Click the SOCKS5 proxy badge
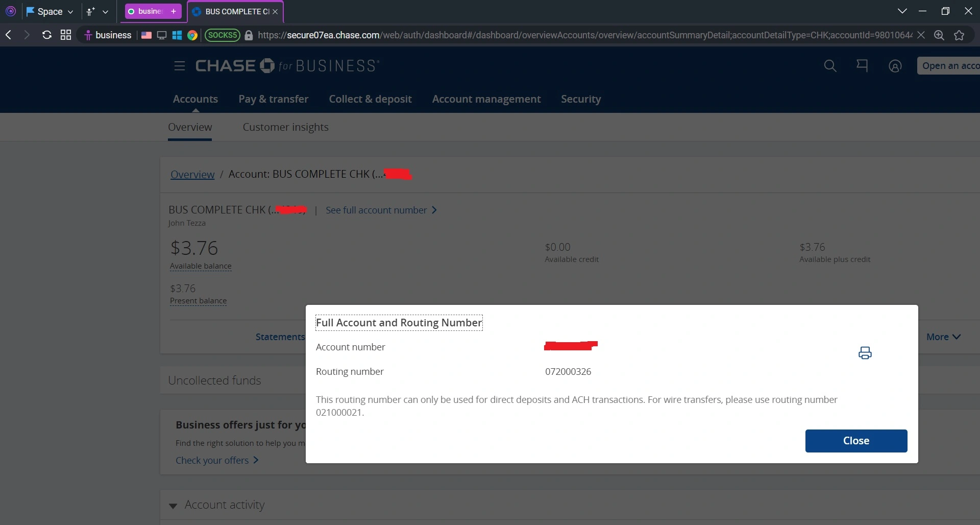The width and height of the screenshot is (980, 525). pyautogui.click(x=222, y=35)
